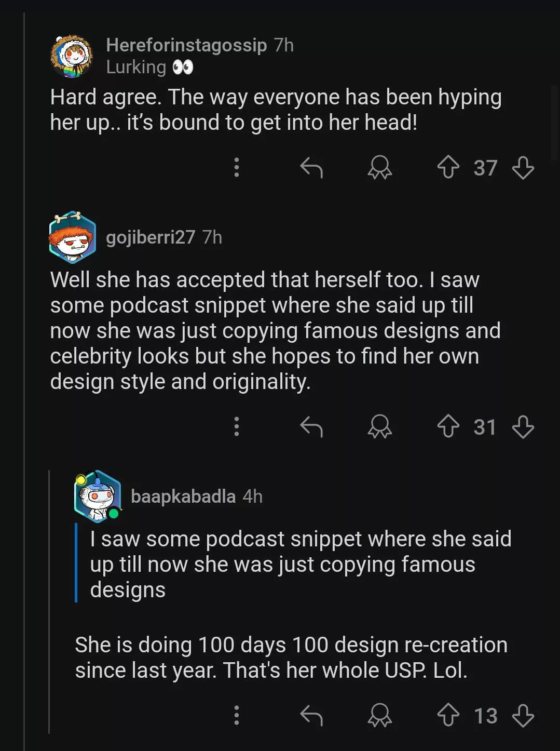Give award to baapkabadla's reply
Viewport: 560px width, 751px height.
pyautogui.click(x=379, y=715)
